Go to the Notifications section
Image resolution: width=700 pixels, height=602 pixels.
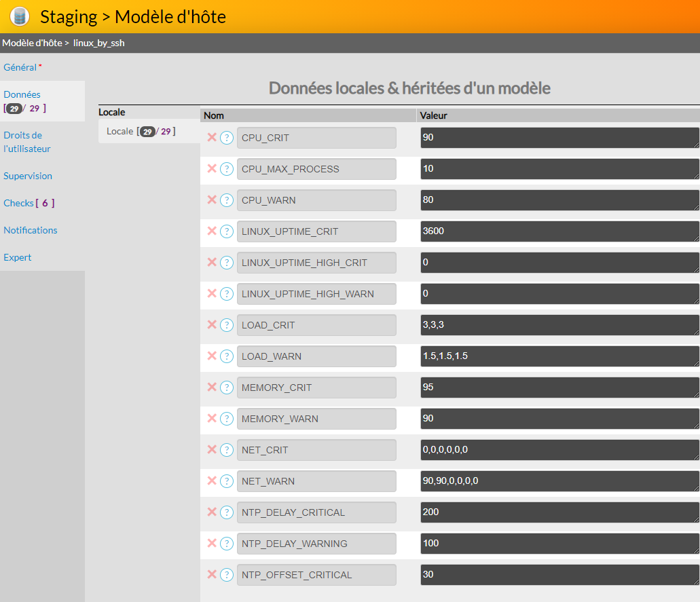coord(31,230)
